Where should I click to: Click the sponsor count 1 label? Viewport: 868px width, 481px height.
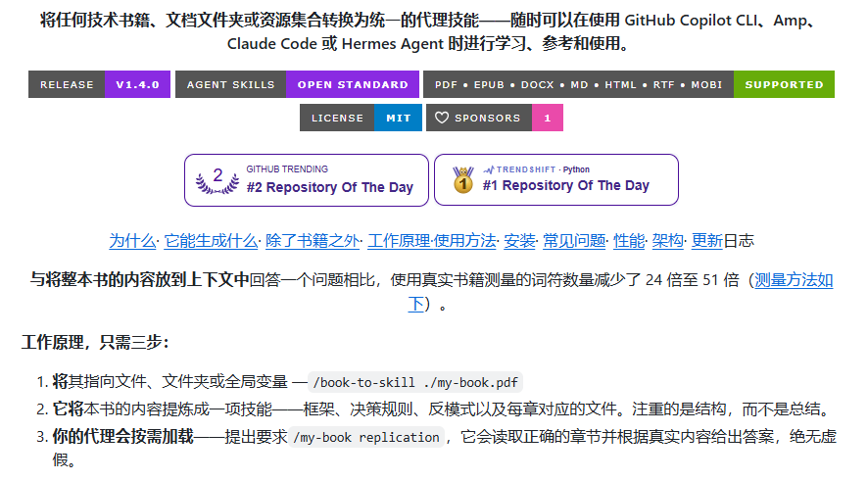pyautogui.click(x=548, y=118)
